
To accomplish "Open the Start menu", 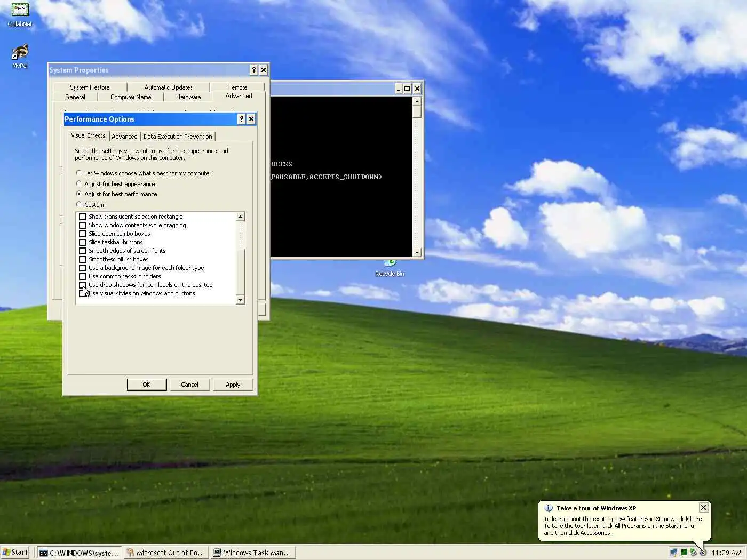I will click(15, 553).
